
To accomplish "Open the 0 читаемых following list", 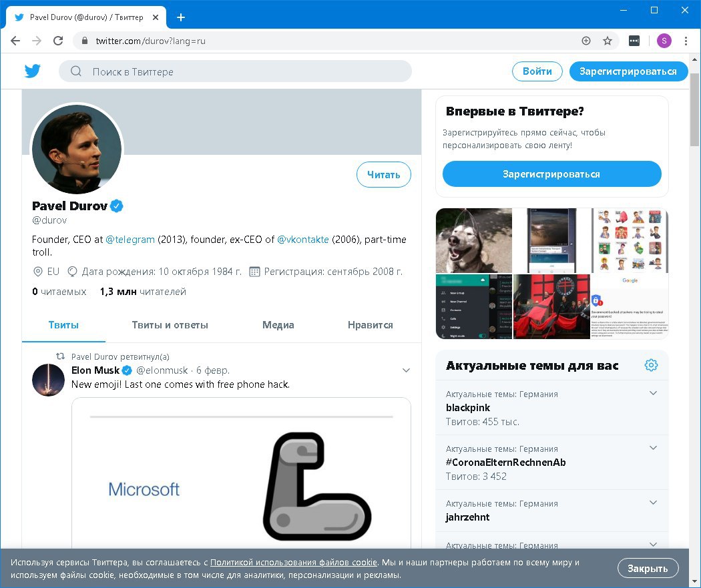I will [59, 292].
